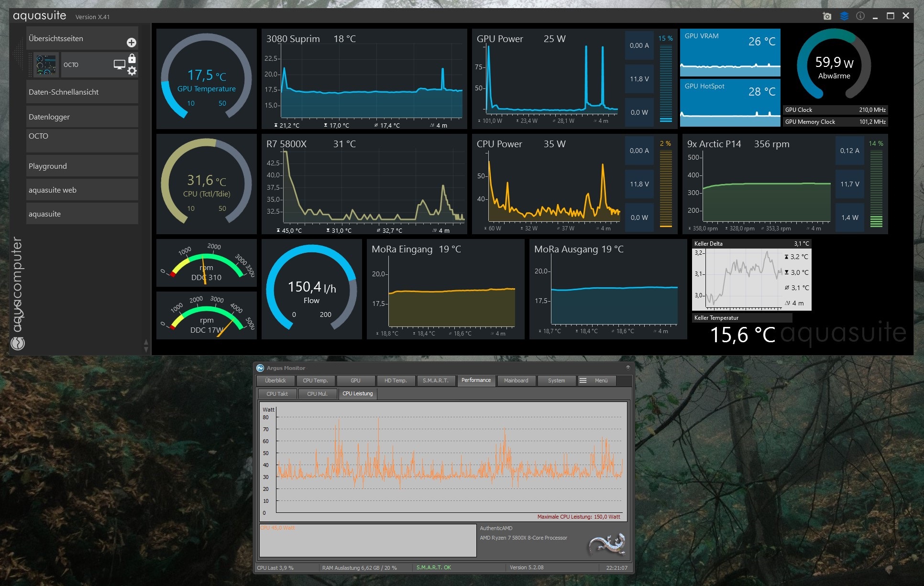Toggle the lock icon on OCTO page
The image size is (924, 586).
tap(132, 59)
